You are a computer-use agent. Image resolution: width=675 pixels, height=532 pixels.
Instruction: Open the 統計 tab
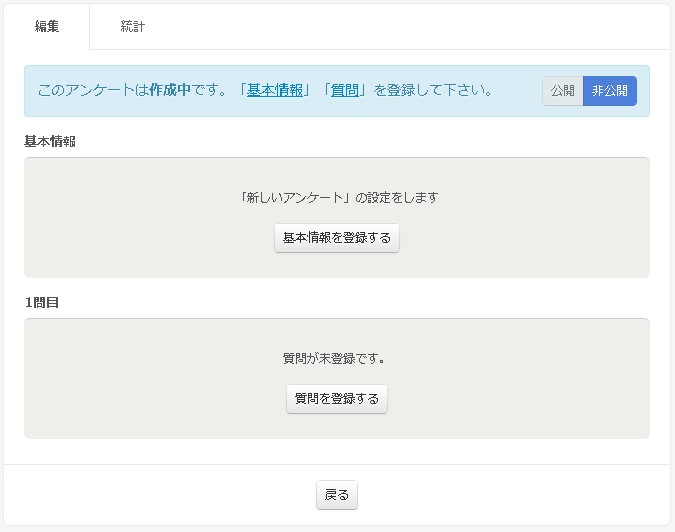[x=132, y=27]
